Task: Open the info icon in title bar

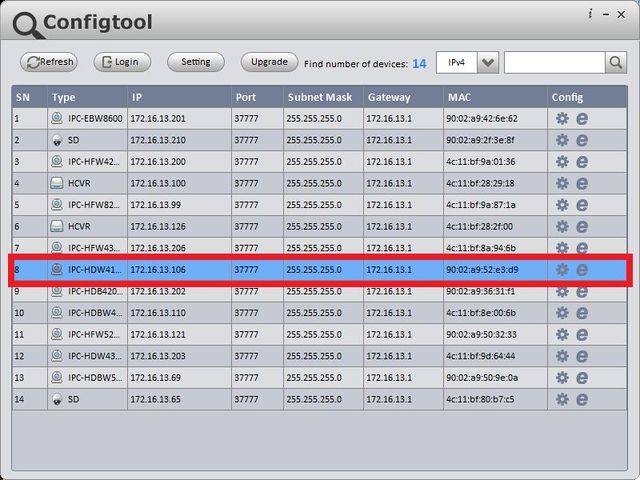Action: (x=590, y=14)
